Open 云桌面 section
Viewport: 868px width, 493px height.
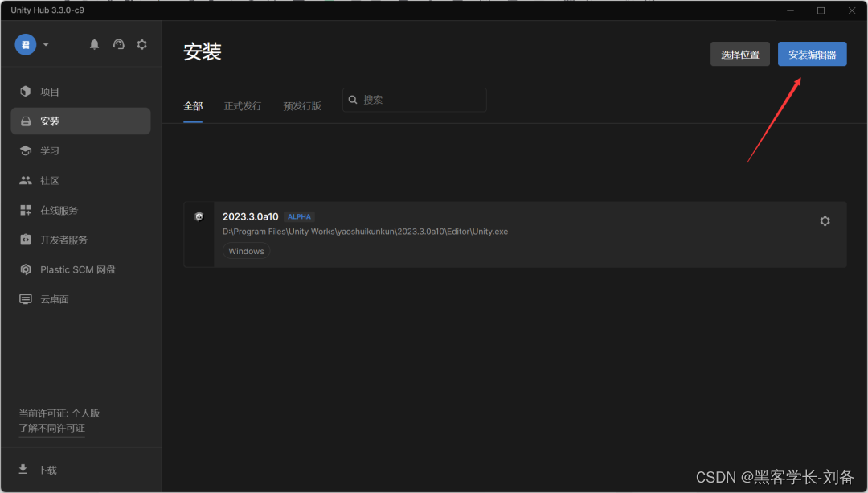(x=81, y=299)
